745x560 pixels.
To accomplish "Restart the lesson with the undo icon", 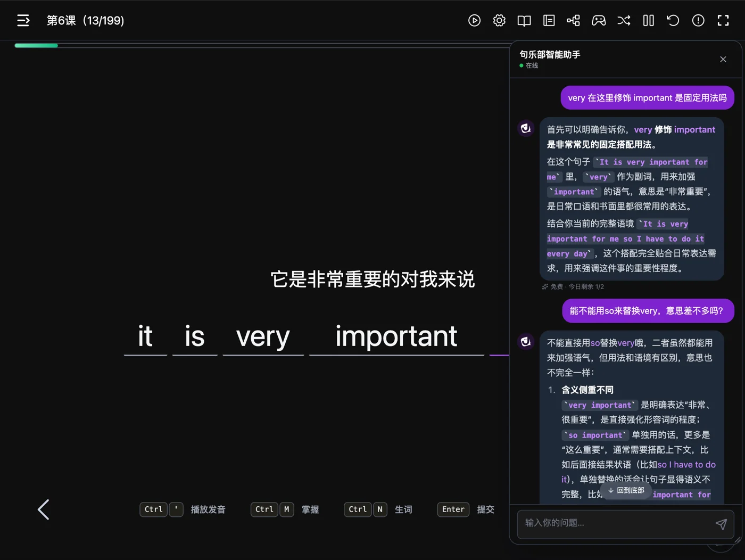I will point(673,20).
